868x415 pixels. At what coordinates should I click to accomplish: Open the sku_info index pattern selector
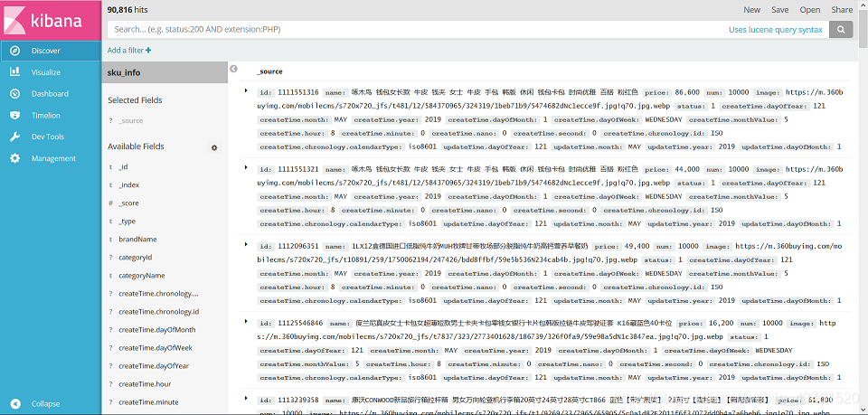(165, 72)
